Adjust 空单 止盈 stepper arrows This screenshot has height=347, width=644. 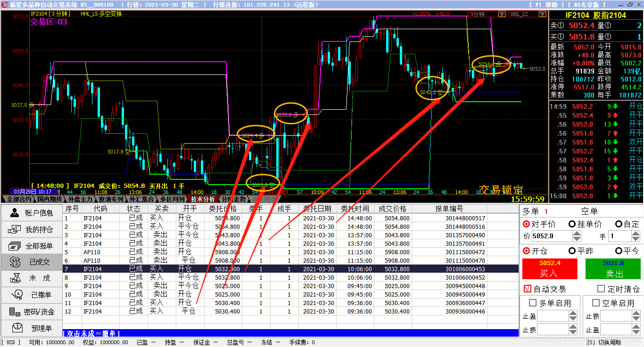636,330
